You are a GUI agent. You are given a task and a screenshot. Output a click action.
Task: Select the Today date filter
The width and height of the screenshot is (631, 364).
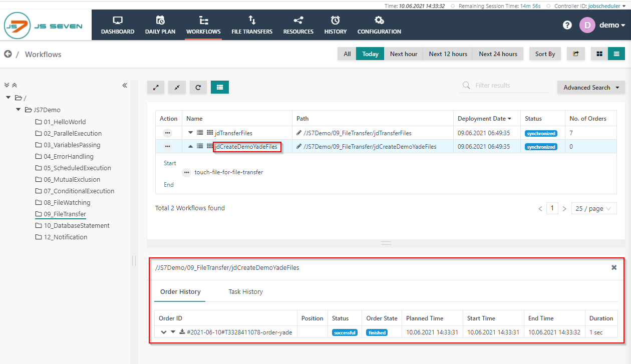point(370,54)
